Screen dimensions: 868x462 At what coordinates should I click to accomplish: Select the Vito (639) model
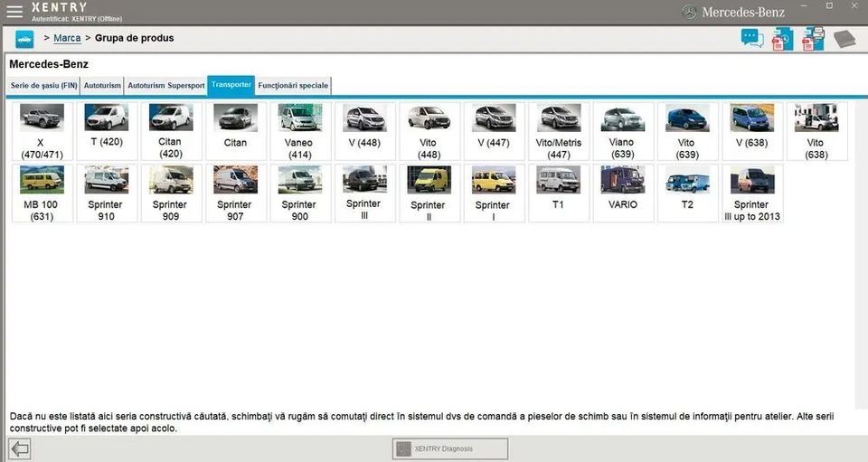(687, 131)
